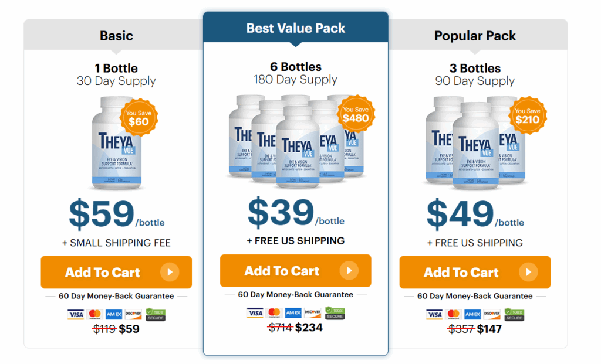Click the You Save $210 badge
This screenshot has width=601, height=364.
pyautogui.click(x=527, y=116)
